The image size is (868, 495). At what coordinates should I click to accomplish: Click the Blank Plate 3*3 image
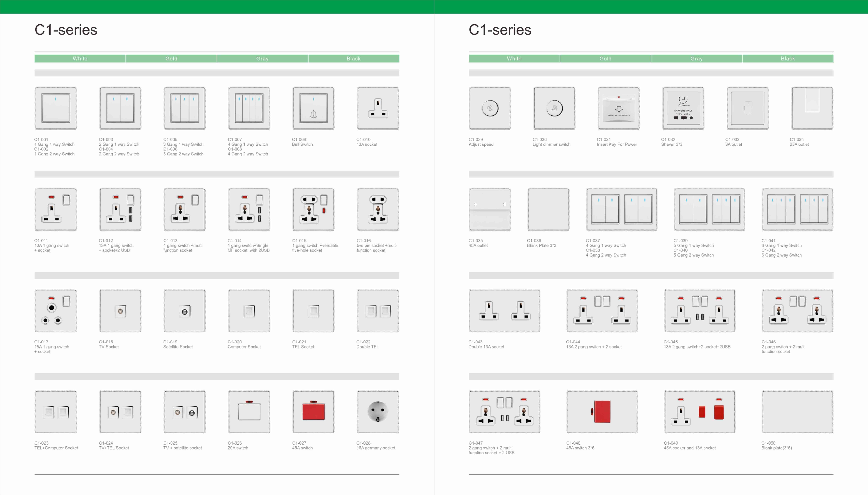548,209
